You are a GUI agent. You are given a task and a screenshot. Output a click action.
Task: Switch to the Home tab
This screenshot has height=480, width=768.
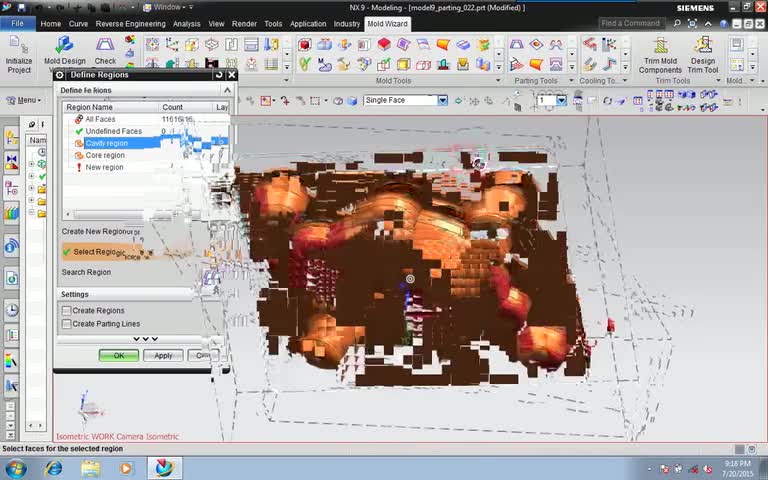coord(51,24)
